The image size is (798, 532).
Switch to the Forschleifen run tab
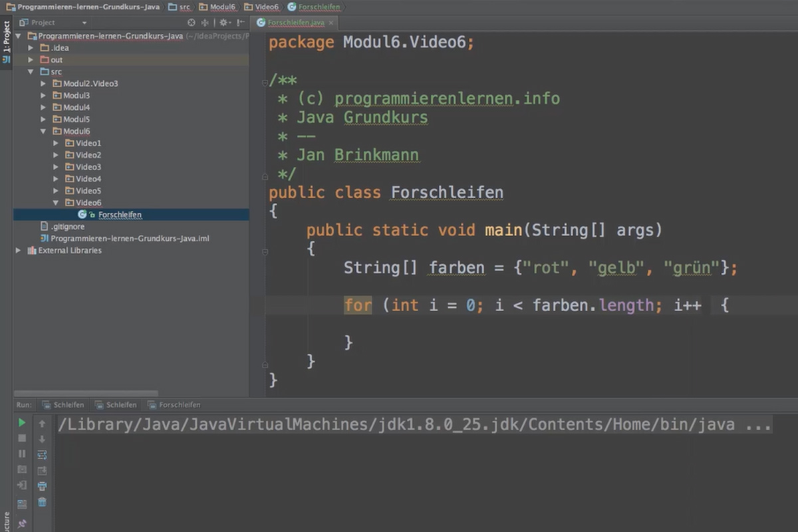pyautogui.click(x=174, y=404)
